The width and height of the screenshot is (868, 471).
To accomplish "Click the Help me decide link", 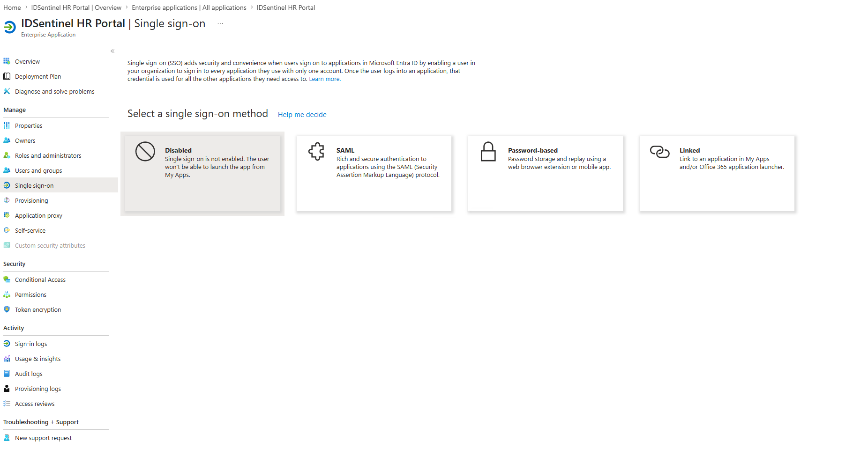I will pyautogui.click(x=302, y=115).
